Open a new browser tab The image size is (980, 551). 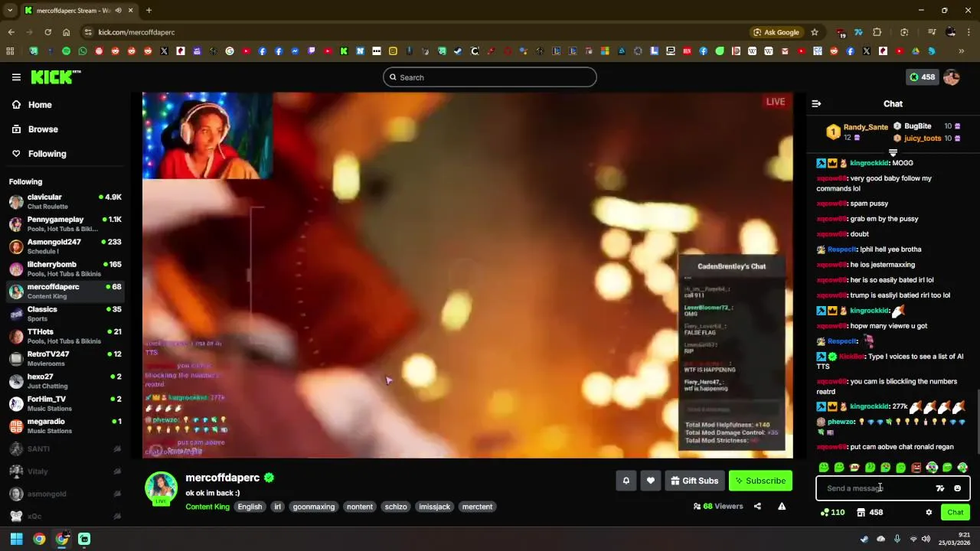click(149, 10)
